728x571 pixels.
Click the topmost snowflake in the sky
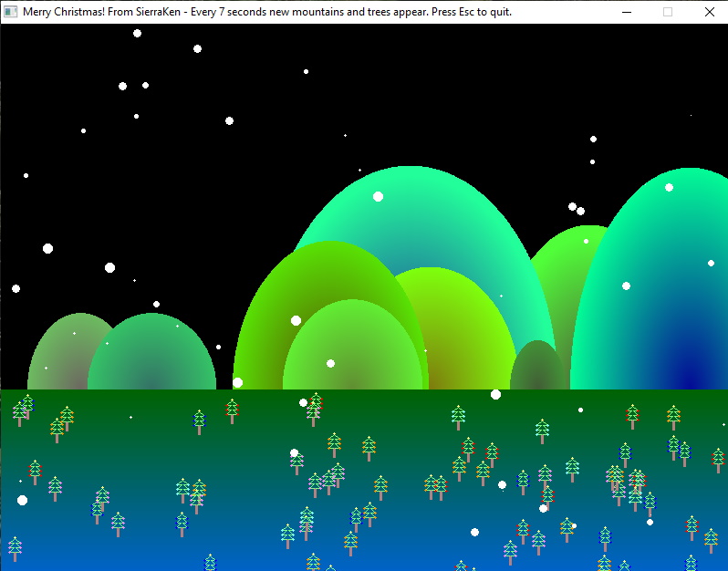tap(137, 33)
